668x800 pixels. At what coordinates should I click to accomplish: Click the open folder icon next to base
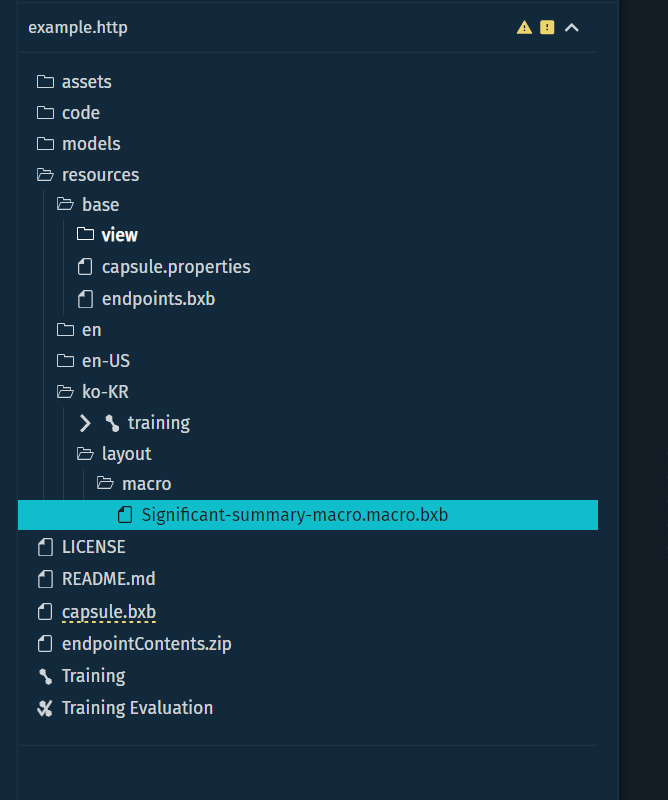point(65,205)
